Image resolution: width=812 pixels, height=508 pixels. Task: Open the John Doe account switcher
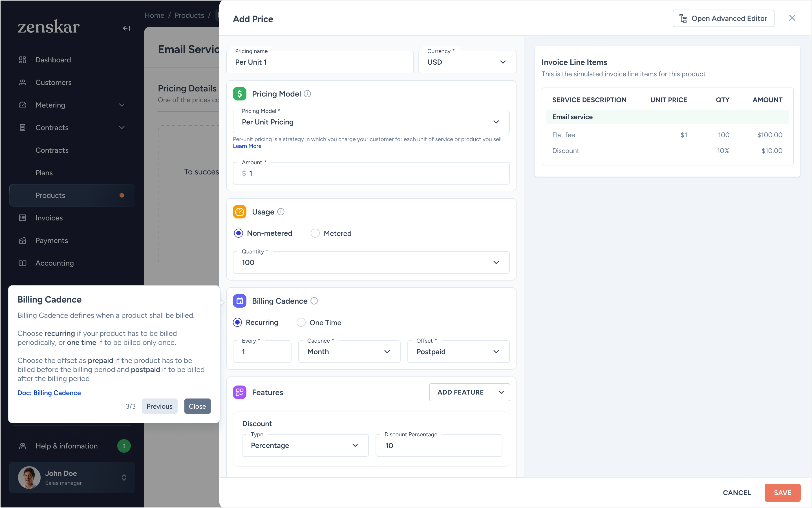click(x=124, y=478)
